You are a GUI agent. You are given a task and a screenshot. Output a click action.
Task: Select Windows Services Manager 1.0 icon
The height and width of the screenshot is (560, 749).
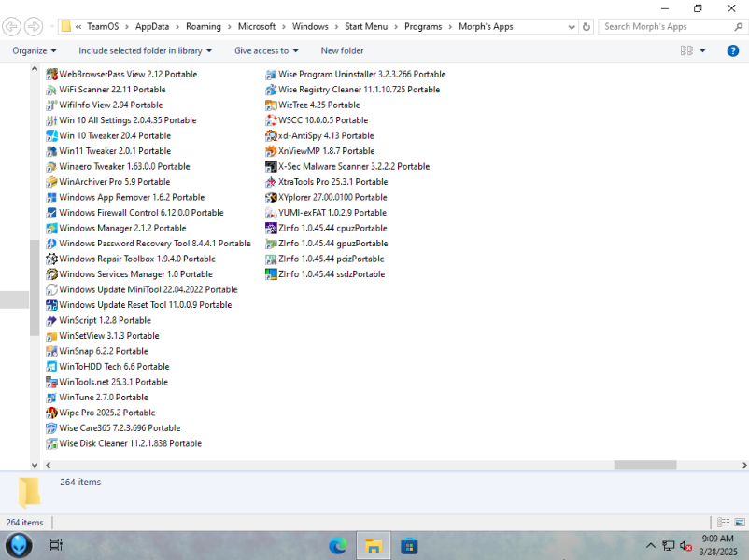(x=51, y=274)
